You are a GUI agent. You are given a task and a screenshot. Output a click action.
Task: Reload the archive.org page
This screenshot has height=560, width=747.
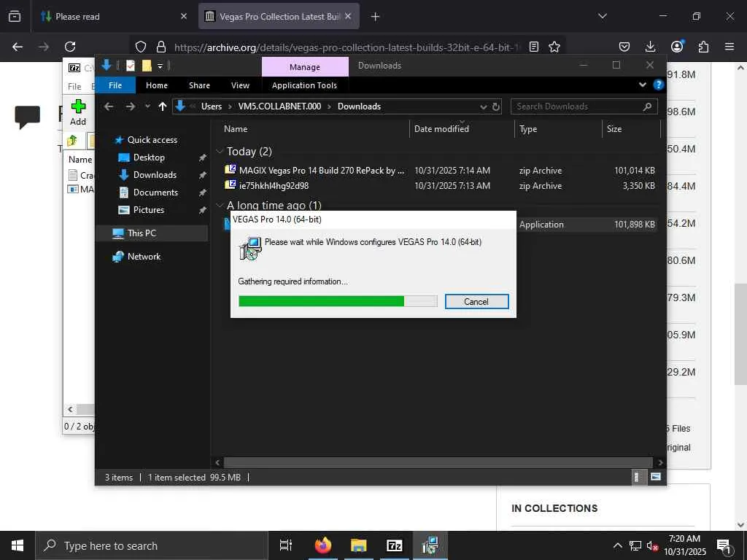click(70, 47)
